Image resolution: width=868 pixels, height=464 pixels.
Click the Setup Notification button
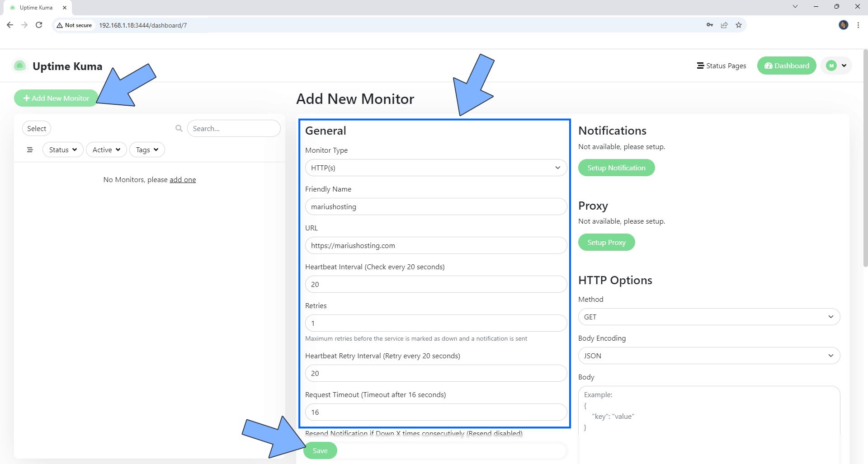pos(616,168)
